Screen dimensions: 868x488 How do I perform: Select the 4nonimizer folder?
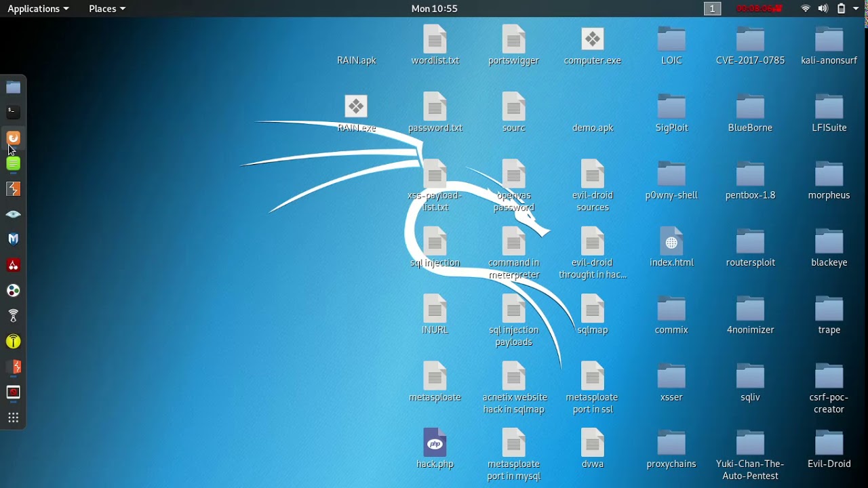click(750, 315)
